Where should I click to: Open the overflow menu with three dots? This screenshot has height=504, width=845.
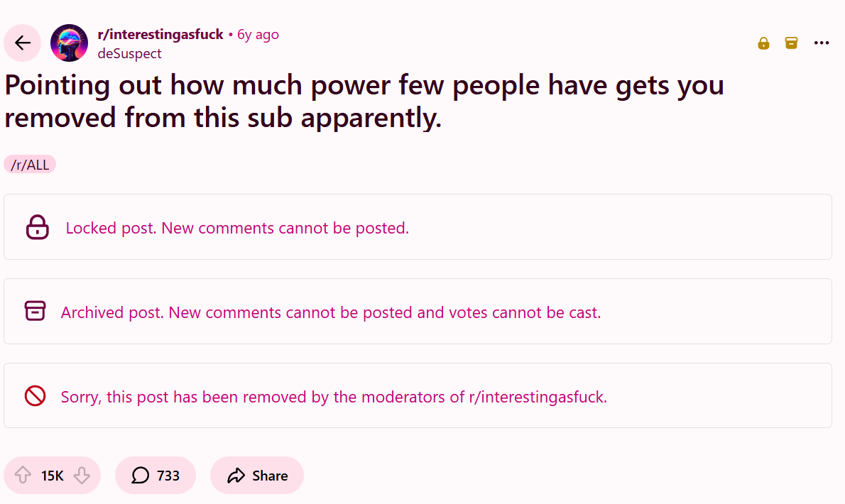[x=822, y=43]
